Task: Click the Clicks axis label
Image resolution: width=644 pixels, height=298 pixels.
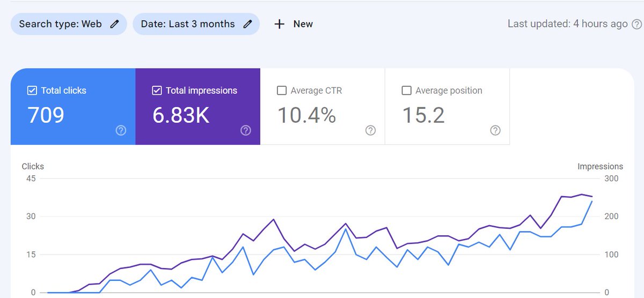Action: [x=33, y=167]
